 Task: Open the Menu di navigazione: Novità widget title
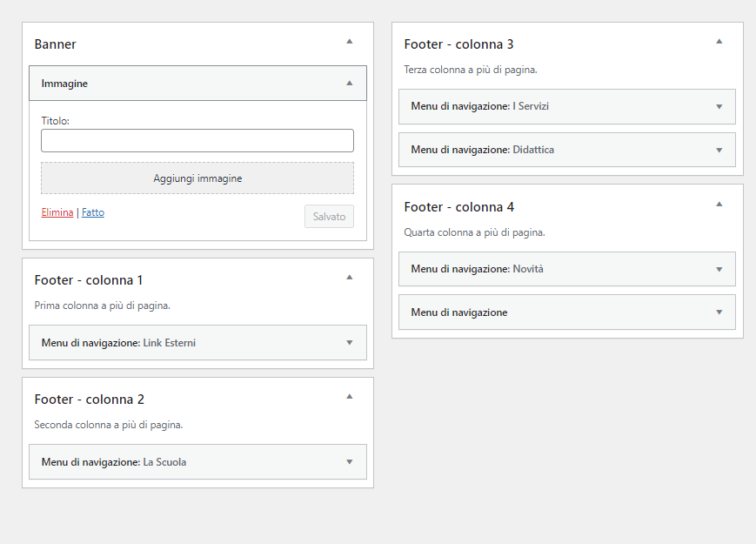[477, 269]
